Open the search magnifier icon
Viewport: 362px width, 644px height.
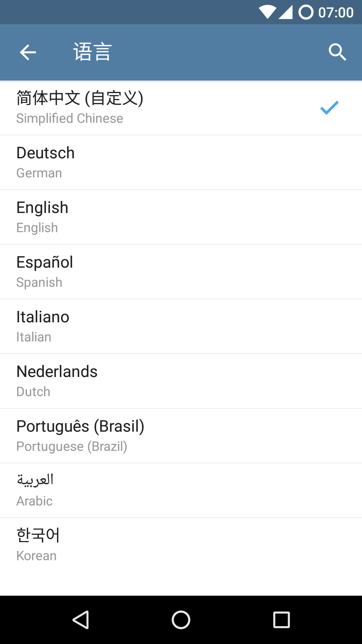337,52
